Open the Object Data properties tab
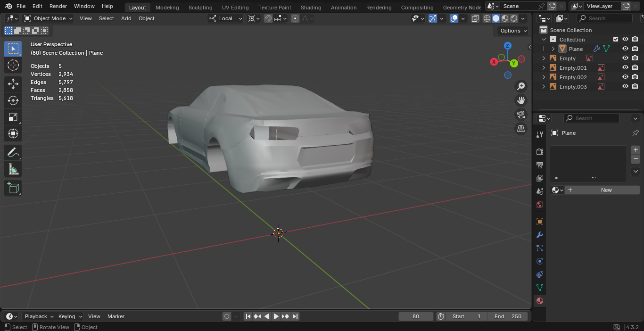This screenshot has height=331, width=644. click(x=540, y=288)
